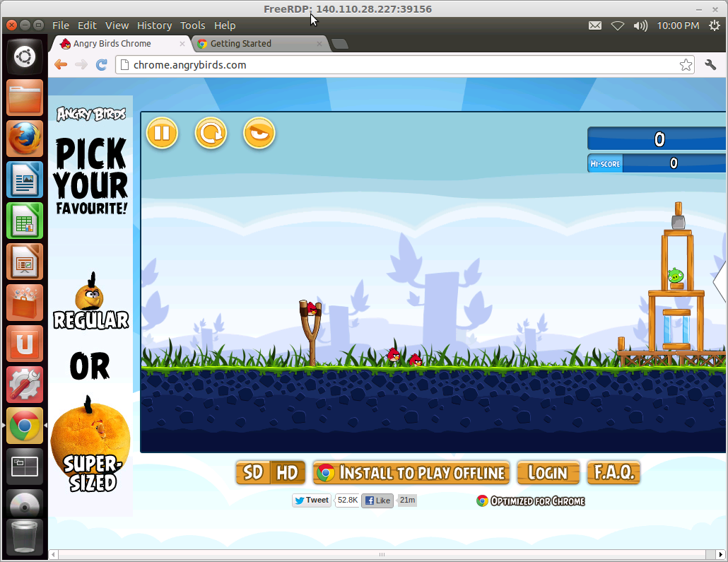Open the Help menu
Viewport: 728px width, 562px height.
(x=225, y=25)
